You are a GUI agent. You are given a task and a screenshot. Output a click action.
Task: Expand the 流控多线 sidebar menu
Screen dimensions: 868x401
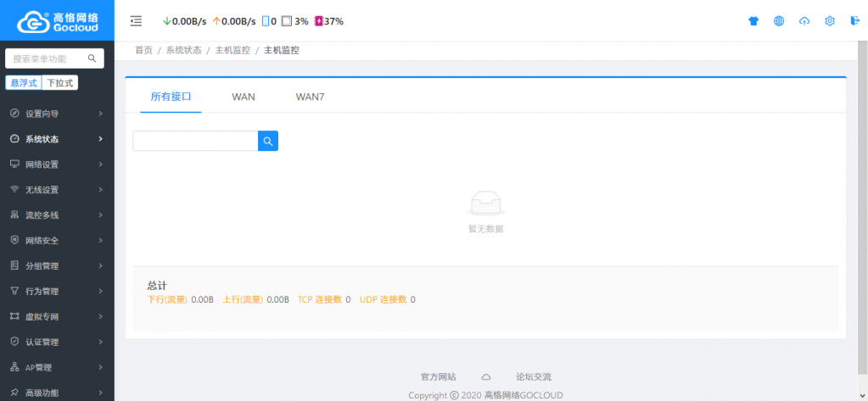coord(57,215)
